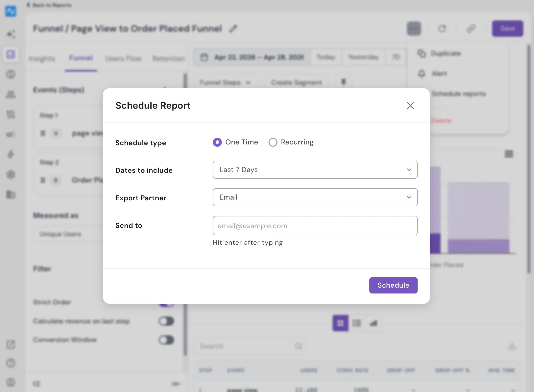534x392 pixels.
Task: Click the Duplicate menu item
Action: click(x=439, y=54)
